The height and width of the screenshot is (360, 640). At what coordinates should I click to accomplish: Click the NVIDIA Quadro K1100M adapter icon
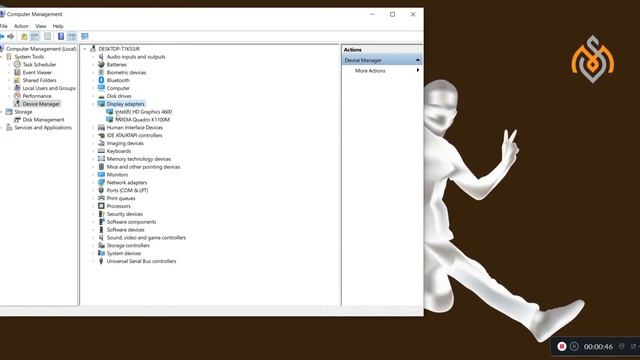(x=109, y=120)
